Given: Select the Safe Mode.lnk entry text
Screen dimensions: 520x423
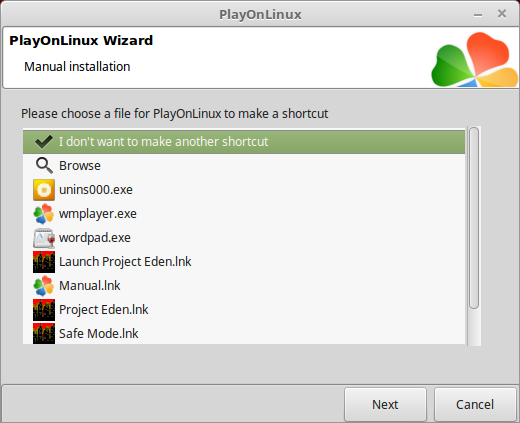Looking at the screenshot, I should coord(99,334).
